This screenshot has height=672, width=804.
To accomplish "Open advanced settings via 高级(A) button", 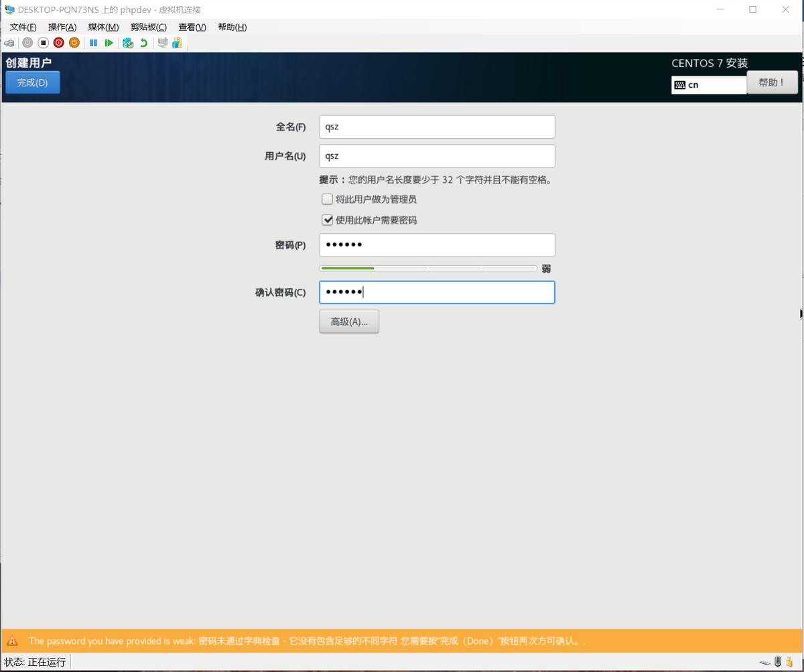I will click(x=348, y=321).
